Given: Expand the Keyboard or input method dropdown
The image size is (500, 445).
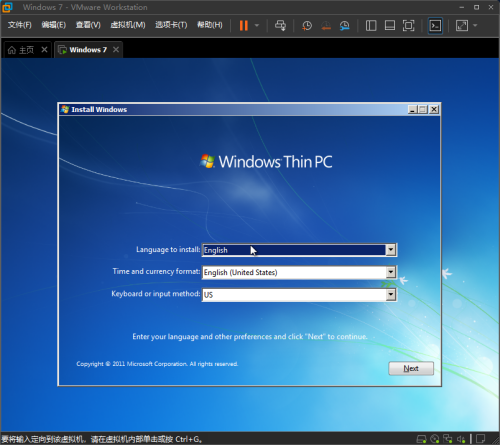Looking at the screenshot, I should click(391, 294).
